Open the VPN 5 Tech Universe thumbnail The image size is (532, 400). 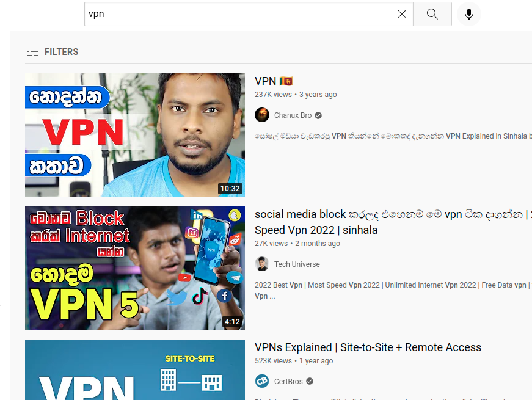[135, 268]
